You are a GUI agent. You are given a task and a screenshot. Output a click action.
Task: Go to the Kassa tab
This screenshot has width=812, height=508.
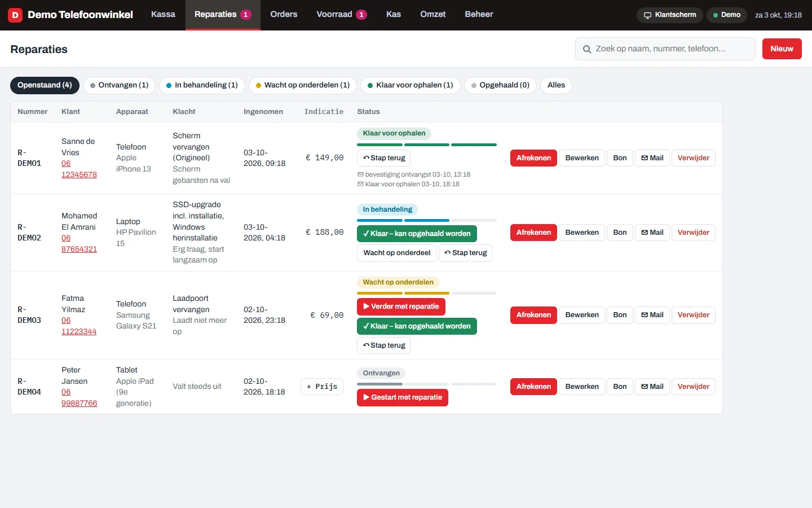[163, 15]
